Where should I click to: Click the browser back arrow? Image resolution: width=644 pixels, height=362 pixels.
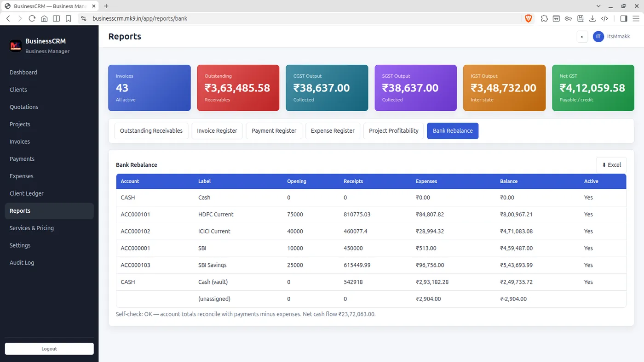click(8, 18)
